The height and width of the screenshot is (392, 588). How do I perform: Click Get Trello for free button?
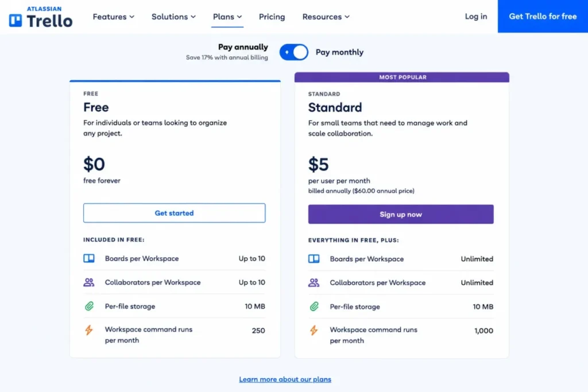[x=543, y=16]
